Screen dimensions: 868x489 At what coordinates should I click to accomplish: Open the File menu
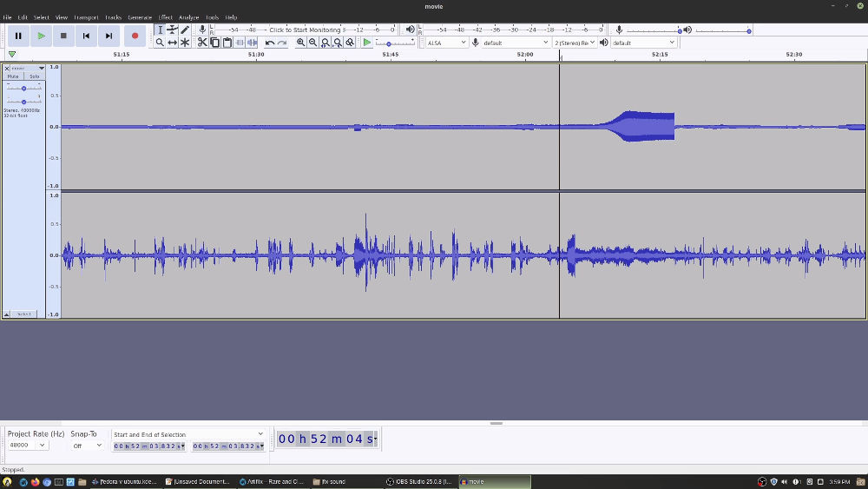7,17
